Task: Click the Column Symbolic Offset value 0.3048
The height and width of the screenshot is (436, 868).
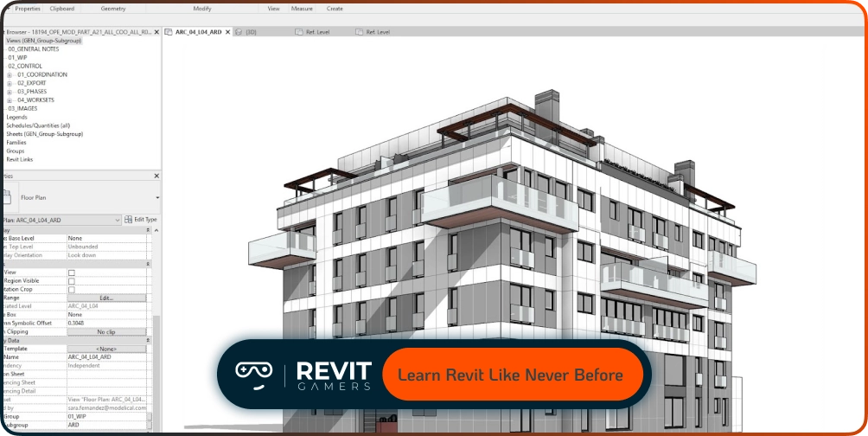Action: tap(106, 323)
